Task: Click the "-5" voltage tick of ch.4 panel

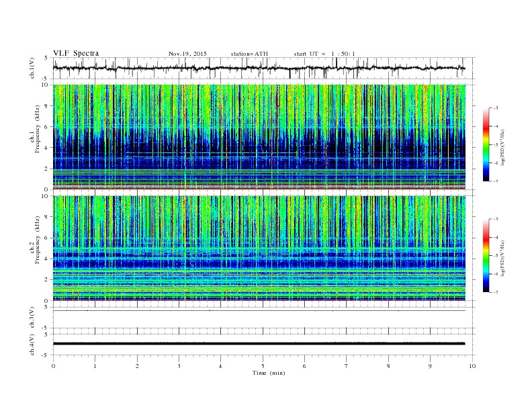Action: point(45,355)
